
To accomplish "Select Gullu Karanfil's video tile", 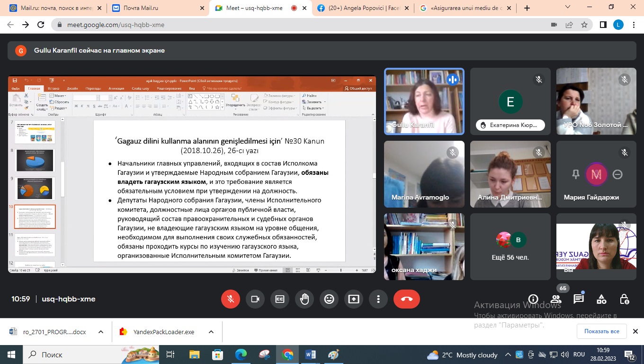I will pyautogui.click(x=424, y=101).
